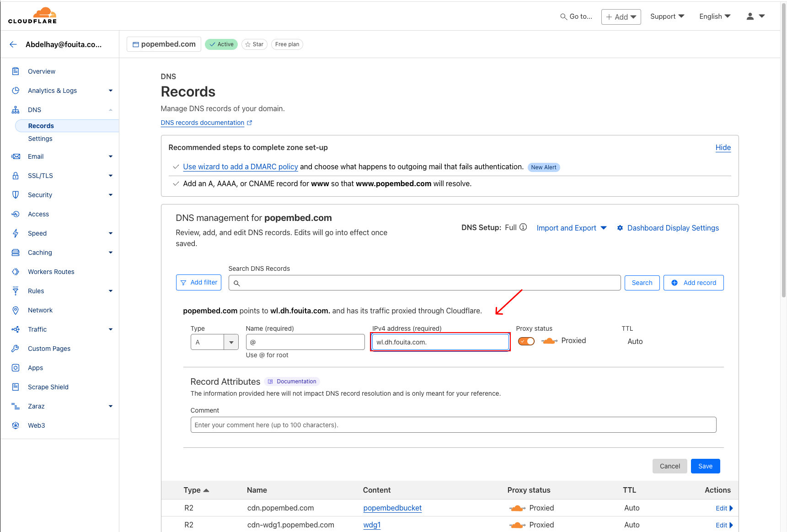Open Custom Pages in sidebar
Image resolution: width=787 pixels, height=532 pixels.
(x=49, y=349)
